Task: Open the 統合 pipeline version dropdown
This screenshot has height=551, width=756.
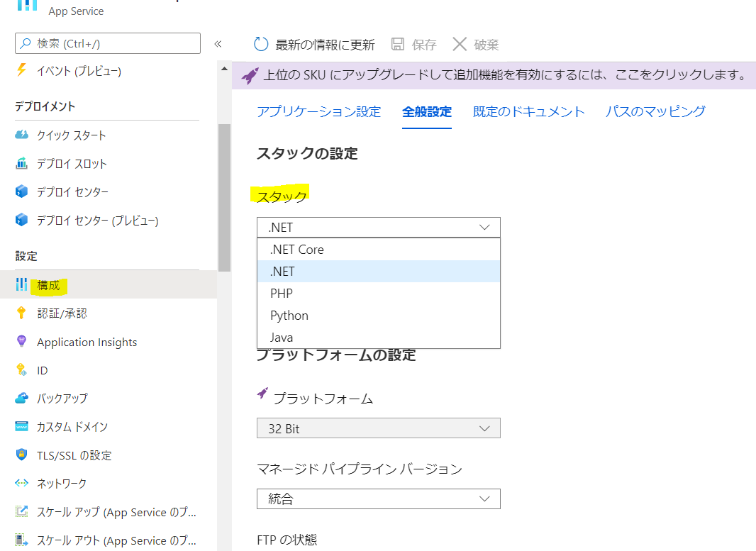Action: 379,499
